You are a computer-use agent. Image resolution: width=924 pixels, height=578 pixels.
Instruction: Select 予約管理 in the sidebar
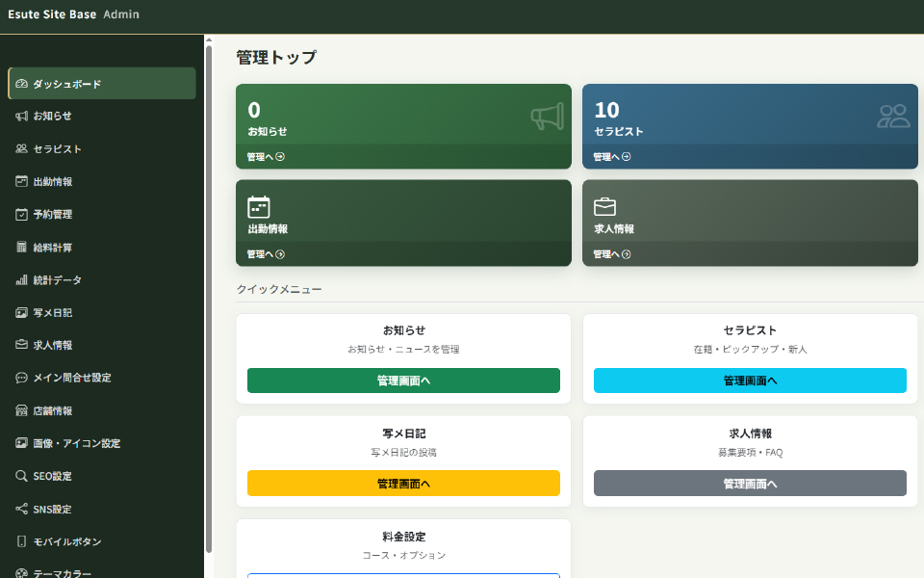102,214
